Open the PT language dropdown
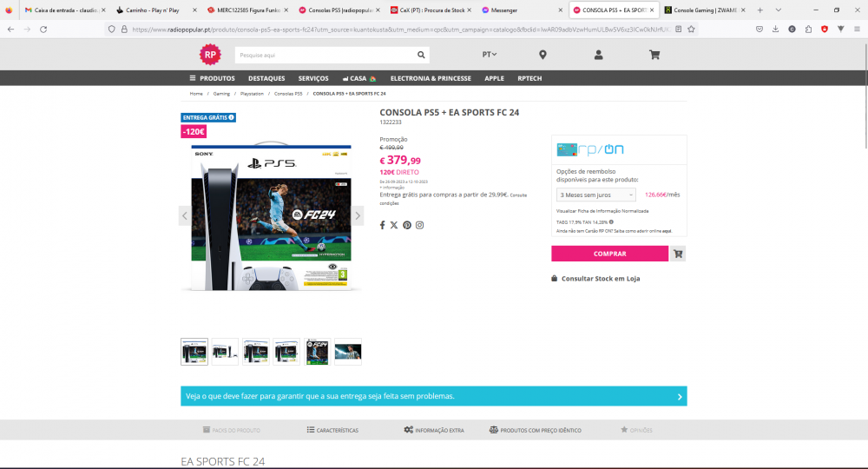 pyautogui.click(x=490, y=54)
